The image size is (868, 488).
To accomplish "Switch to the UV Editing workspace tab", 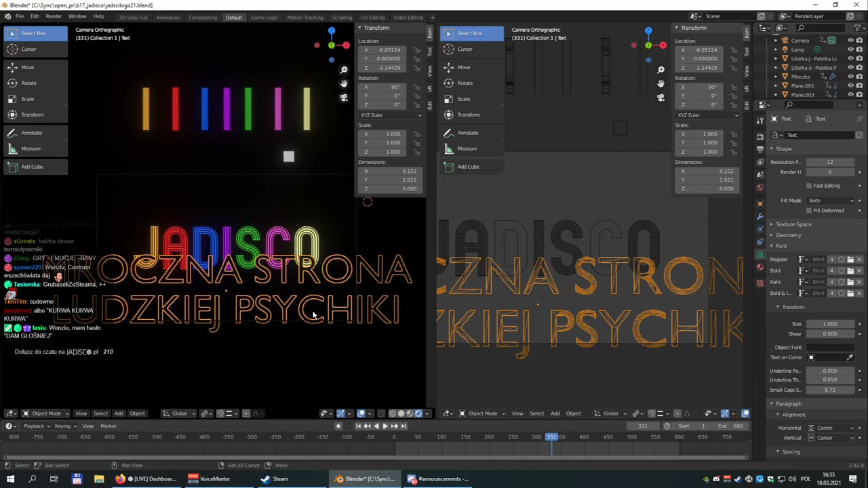I will [372, 17].
